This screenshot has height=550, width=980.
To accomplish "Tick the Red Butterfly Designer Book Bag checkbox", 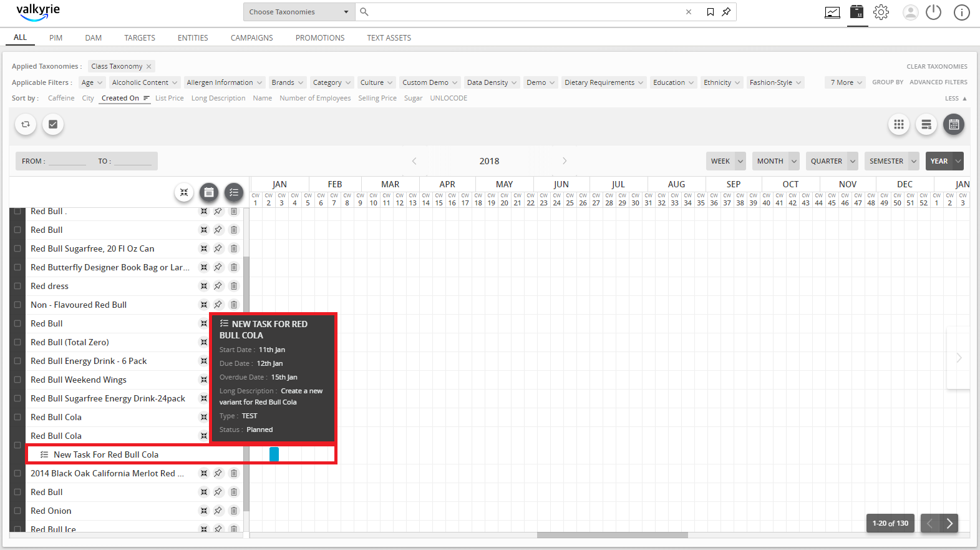I will click(x=17, y=267).
